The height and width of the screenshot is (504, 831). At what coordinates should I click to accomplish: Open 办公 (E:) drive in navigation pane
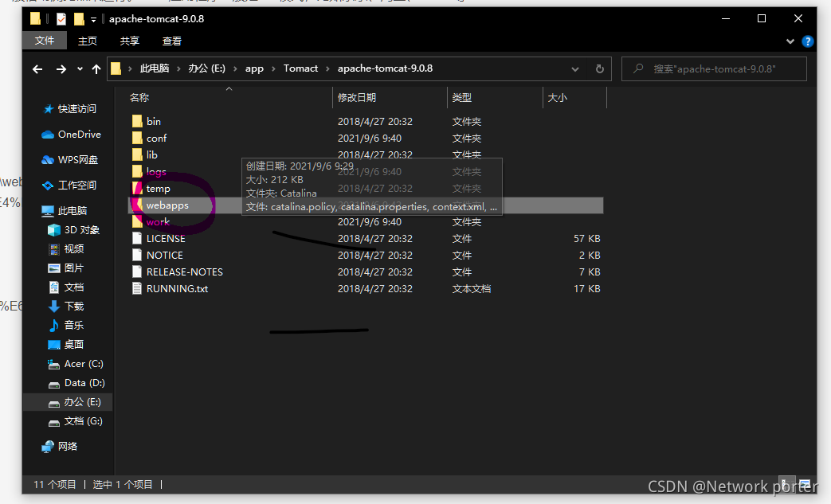click(x=82, y=402)
